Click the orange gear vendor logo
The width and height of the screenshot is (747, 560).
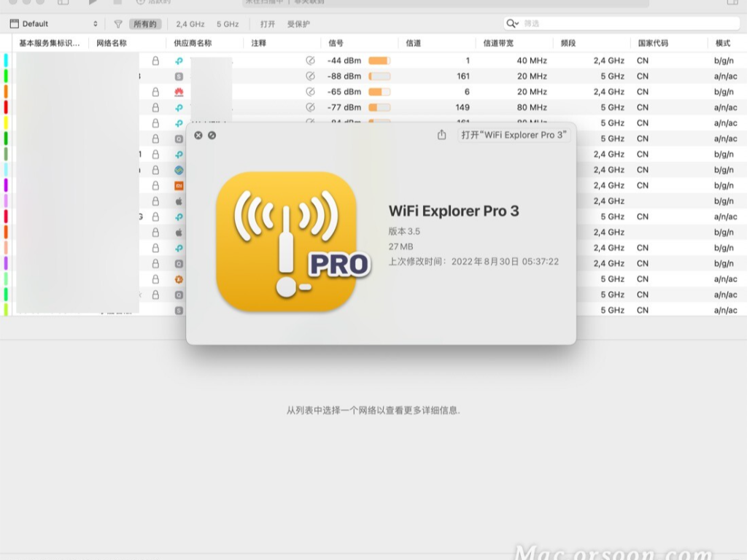(179, 279)
